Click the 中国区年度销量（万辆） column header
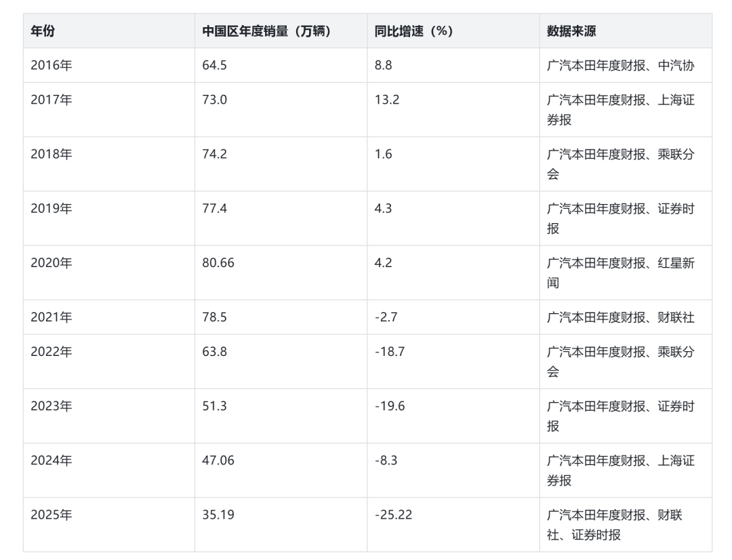This screenshot has height=560, width=732. point(266,31)
